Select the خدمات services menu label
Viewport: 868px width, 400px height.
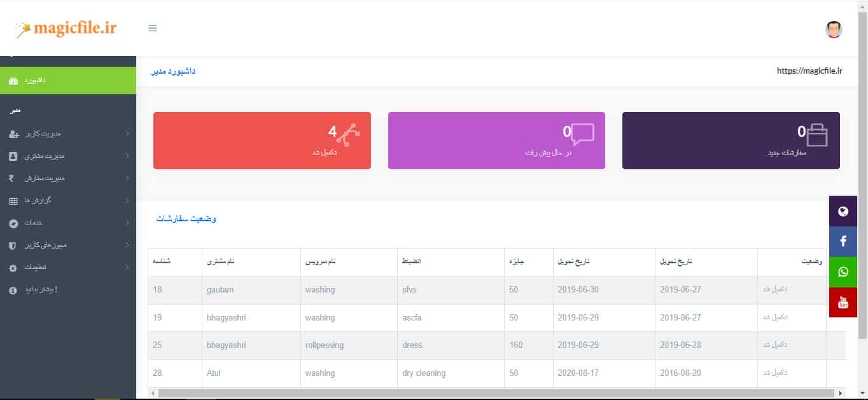click(x=33, y=223)
